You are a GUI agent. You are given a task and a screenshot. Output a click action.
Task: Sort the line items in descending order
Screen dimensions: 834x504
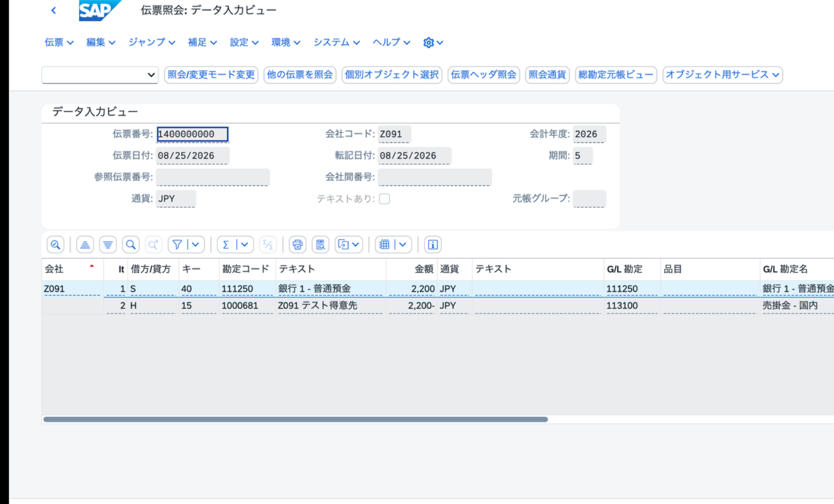point(108,244)
